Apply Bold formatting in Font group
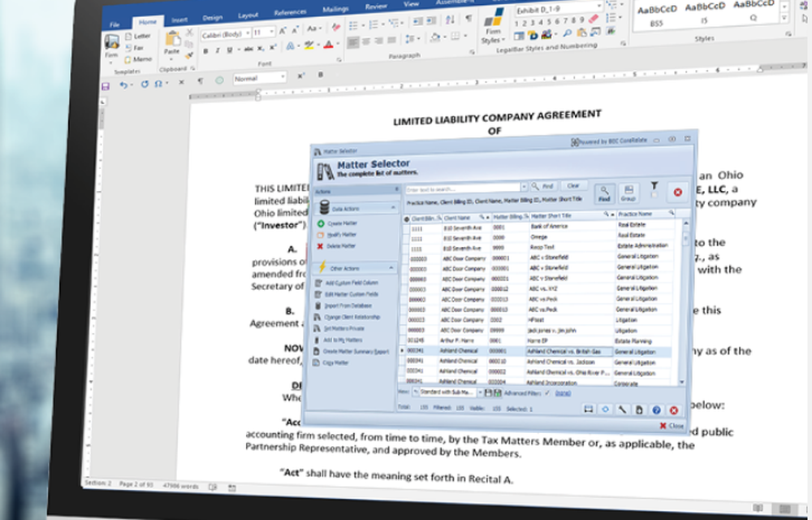 [205, 50]
